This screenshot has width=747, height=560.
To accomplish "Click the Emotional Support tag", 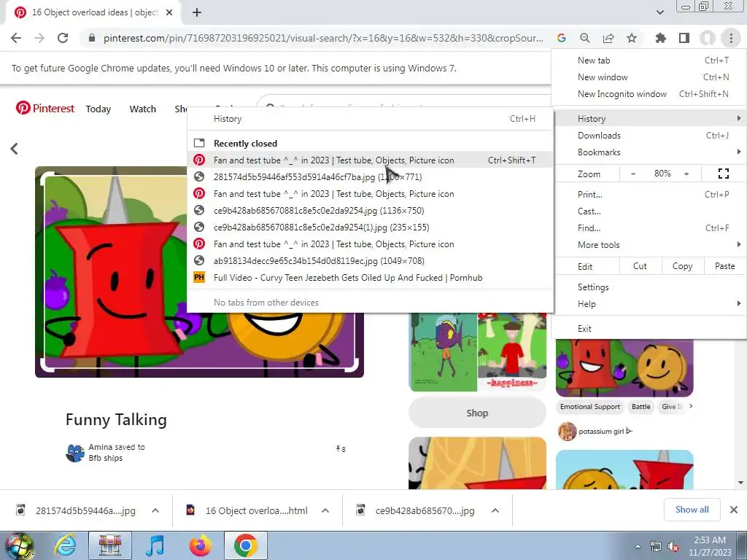I will click(590, 407).
